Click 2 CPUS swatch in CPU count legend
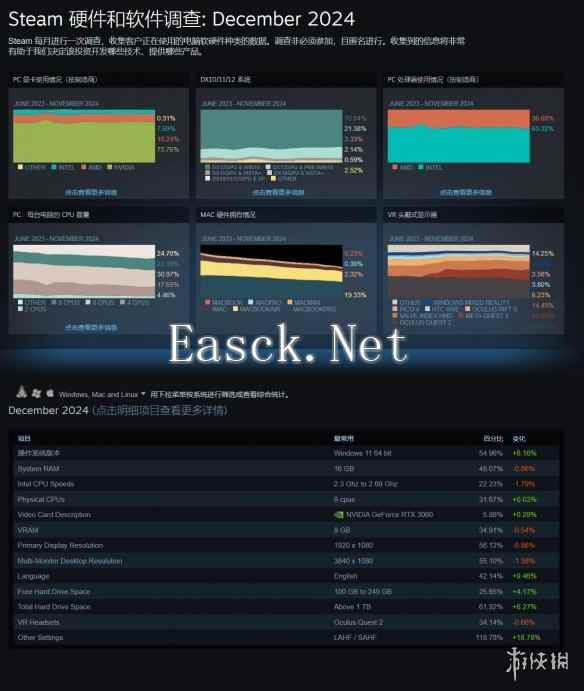This screenshot has height=691, width=584. click(20, 309)
